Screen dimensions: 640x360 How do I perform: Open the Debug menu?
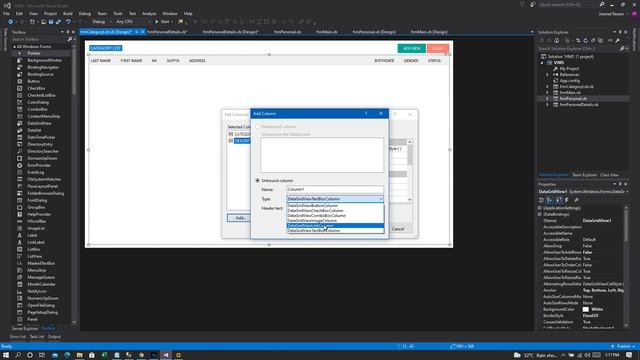[x=84, y=13]
